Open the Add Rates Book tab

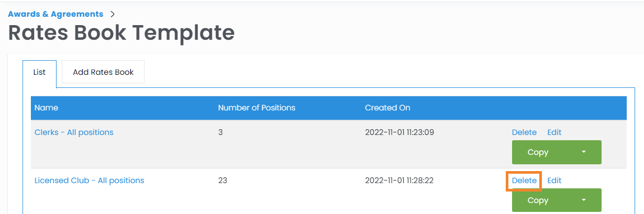[x=103, y=72]
